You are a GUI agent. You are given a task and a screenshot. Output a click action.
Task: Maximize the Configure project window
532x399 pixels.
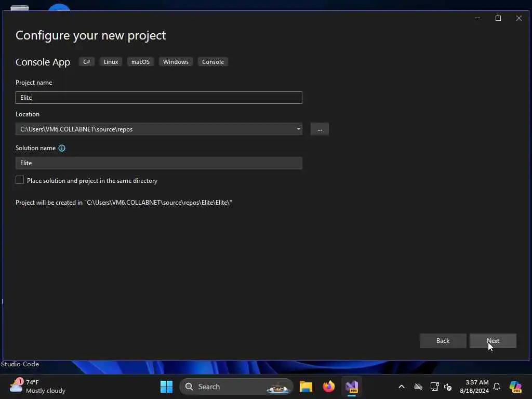pos(498,18)
